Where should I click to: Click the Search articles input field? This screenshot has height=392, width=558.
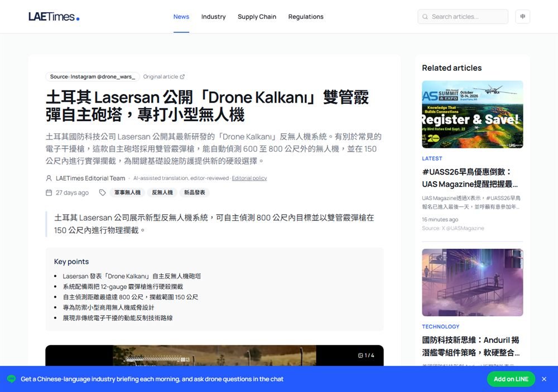pyautogui.click(x=463, y=17)
